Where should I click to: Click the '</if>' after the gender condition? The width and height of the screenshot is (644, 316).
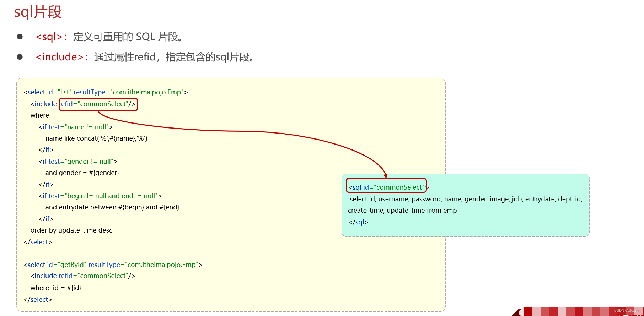46,185
